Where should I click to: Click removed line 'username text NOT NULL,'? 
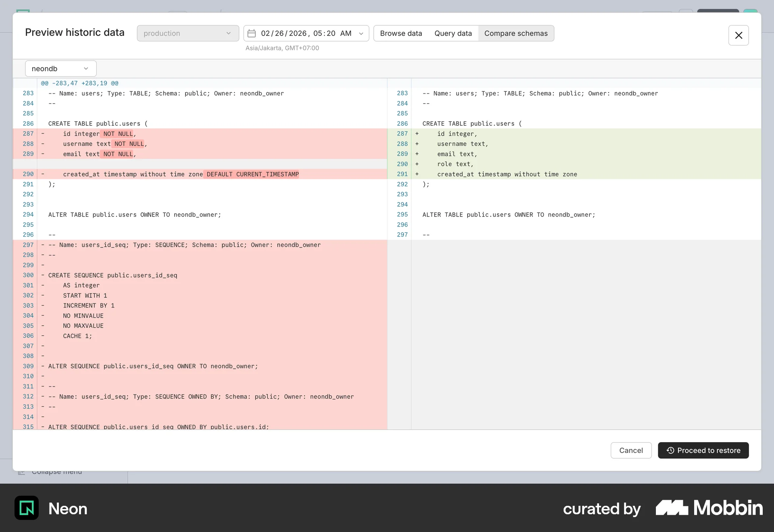point(200,144)
